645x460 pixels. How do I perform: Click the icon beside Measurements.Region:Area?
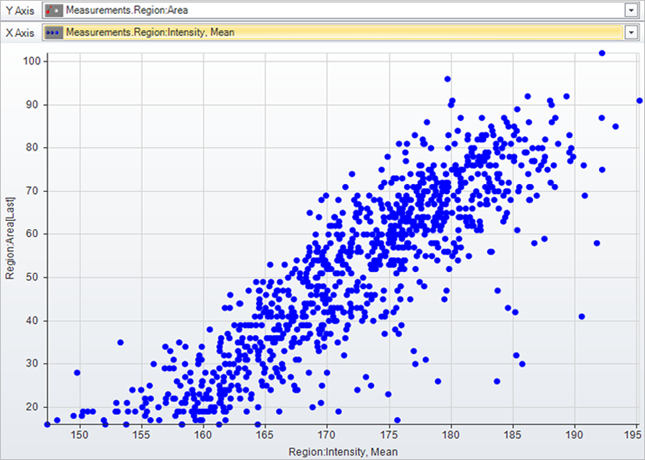click(x=54, y=10)
